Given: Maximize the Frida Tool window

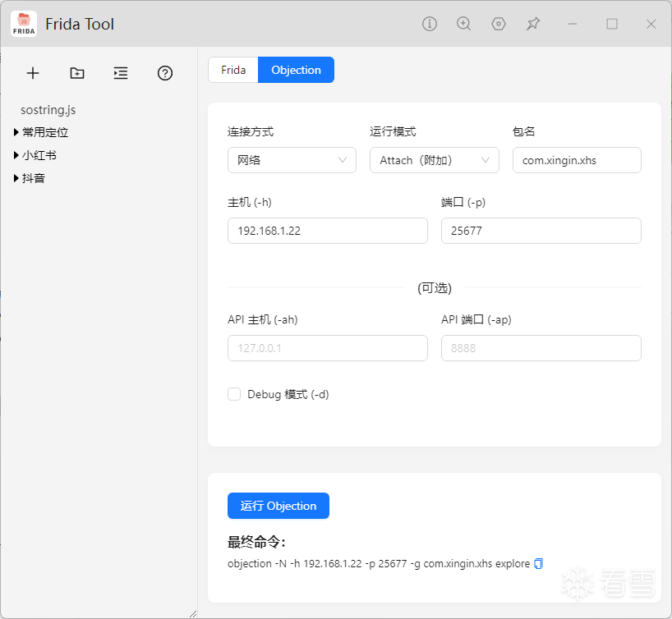Looking at the screenshot, I should [612, 24].
